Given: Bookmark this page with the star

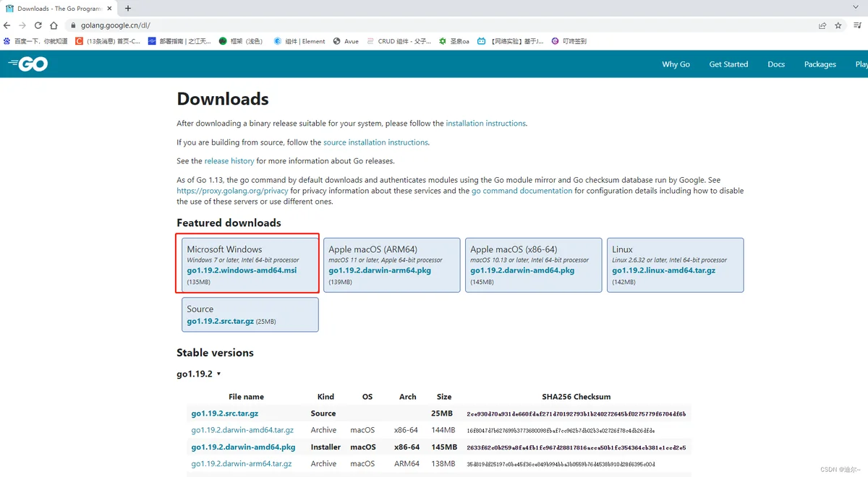Looking at the screenshot, I should (x=838, y=25).
